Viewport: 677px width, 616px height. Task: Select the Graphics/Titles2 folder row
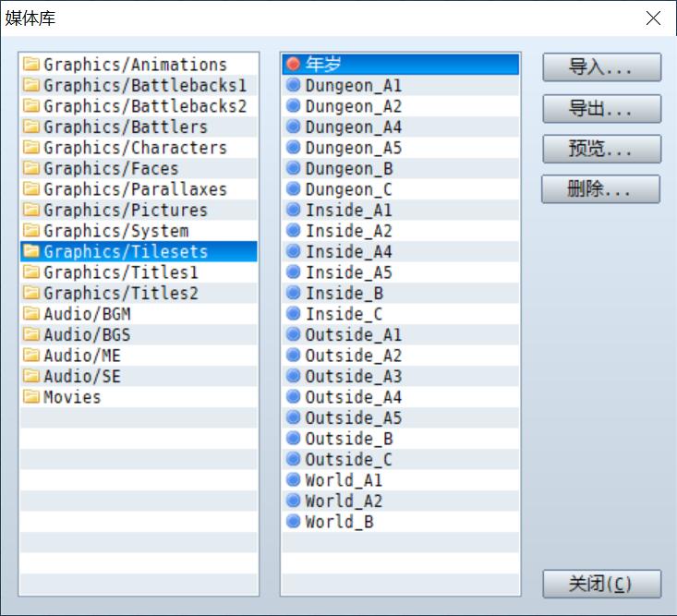tap(139, 293)
